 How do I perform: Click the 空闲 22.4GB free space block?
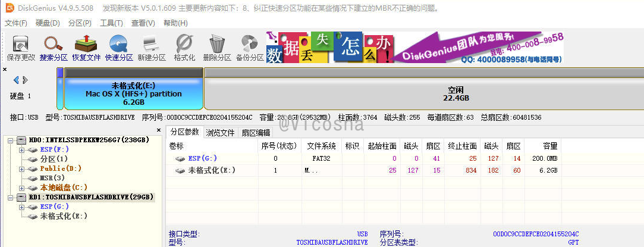tap(424, 89)
